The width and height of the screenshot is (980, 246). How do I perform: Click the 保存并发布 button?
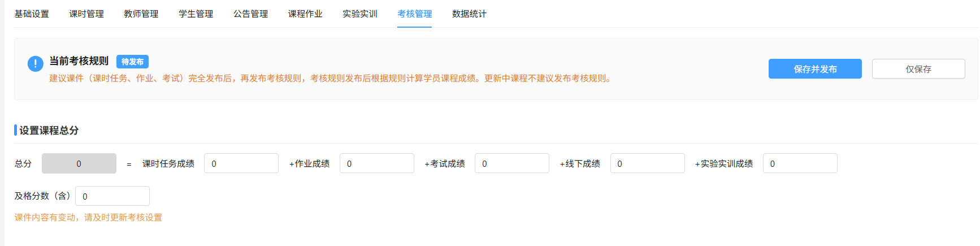pyautogui.click(x=815, y=69)
